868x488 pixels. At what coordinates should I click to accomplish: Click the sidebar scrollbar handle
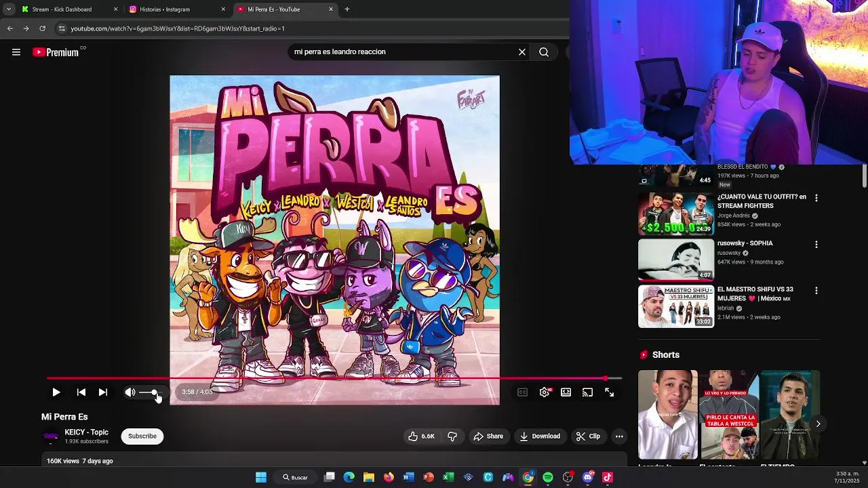pos(864,176)
